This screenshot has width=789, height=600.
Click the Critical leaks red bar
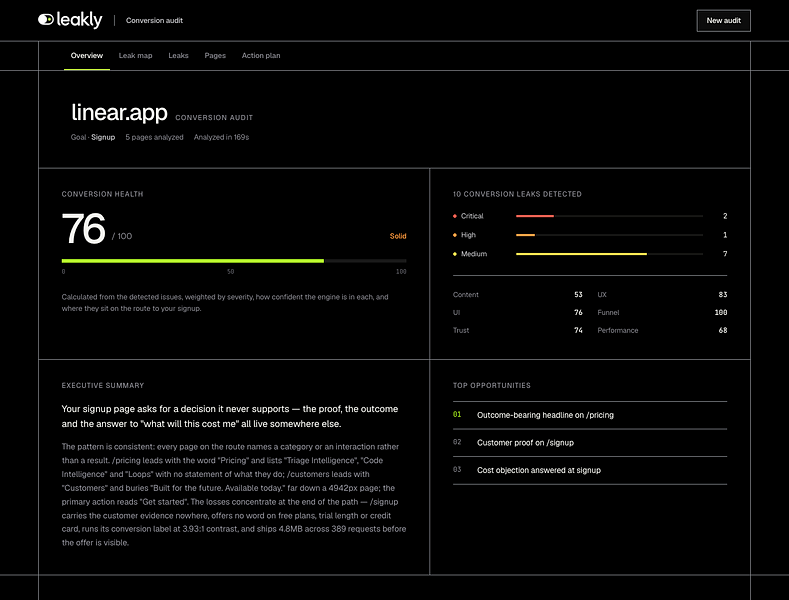535,216
